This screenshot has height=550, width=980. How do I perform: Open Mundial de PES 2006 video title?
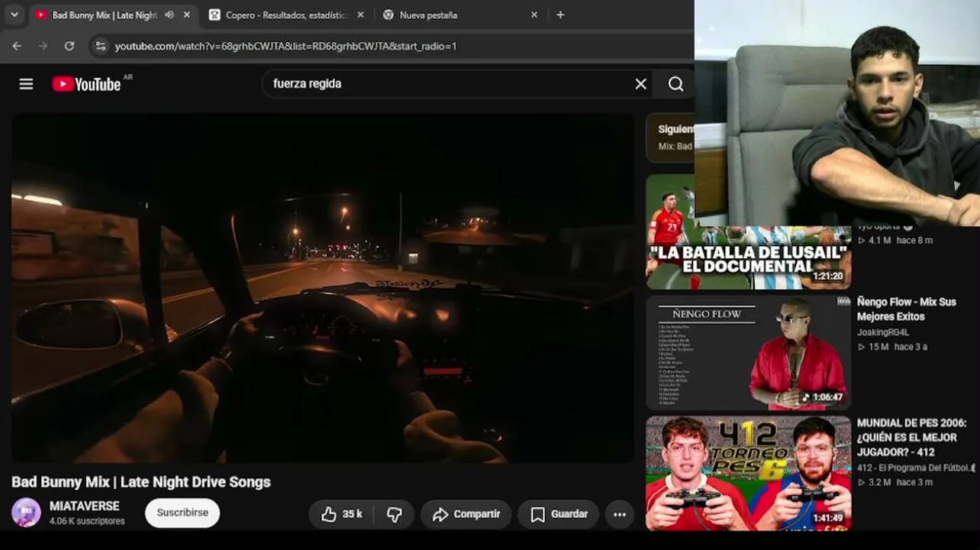pos(911,437)
